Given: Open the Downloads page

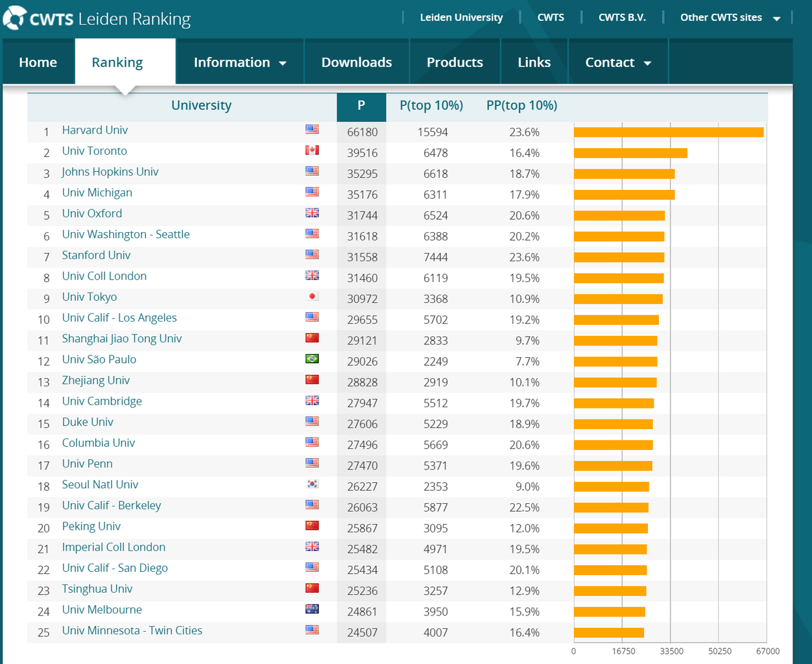Looking at the screenshot, I should 357,62.
